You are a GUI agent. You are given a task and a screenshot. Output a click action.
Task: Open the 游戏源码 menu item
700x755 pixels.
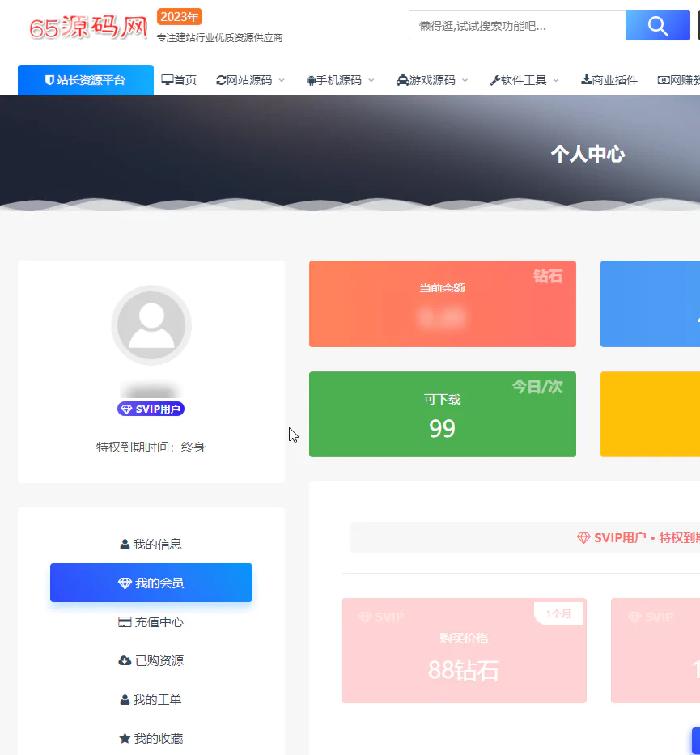click(432, 80)
